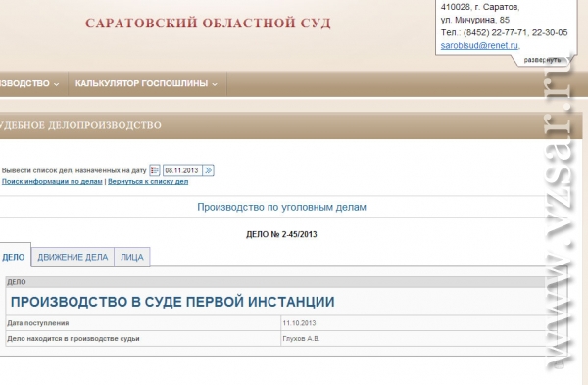This screenshot has width=588, height=385.
Task: Expand the производство menu chevron
Action: click(56, 84)
